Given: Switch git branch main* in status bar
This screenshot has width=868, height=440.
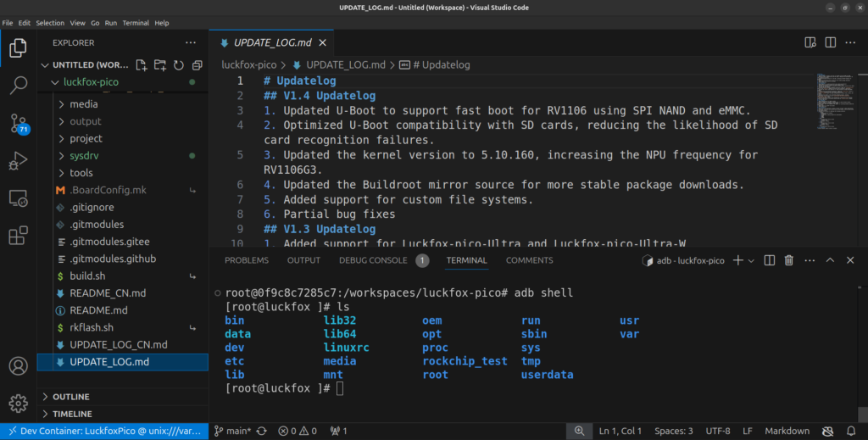Looking at the screenshot, I should point(232,432).
